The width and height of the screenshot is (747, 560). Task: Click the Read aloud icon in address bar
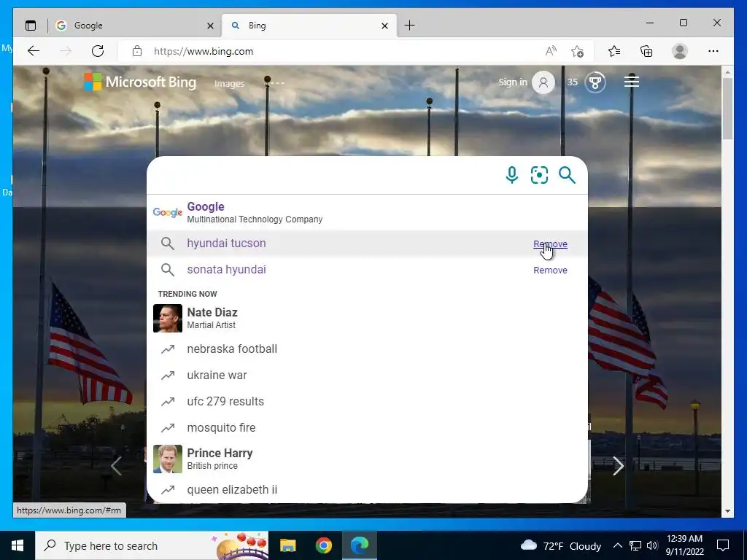click(551, 51)
